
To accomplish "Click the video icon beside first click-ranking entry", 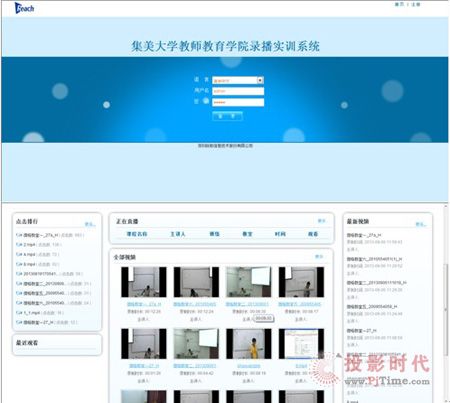I will pyautogui.click(x=19, y=235).
